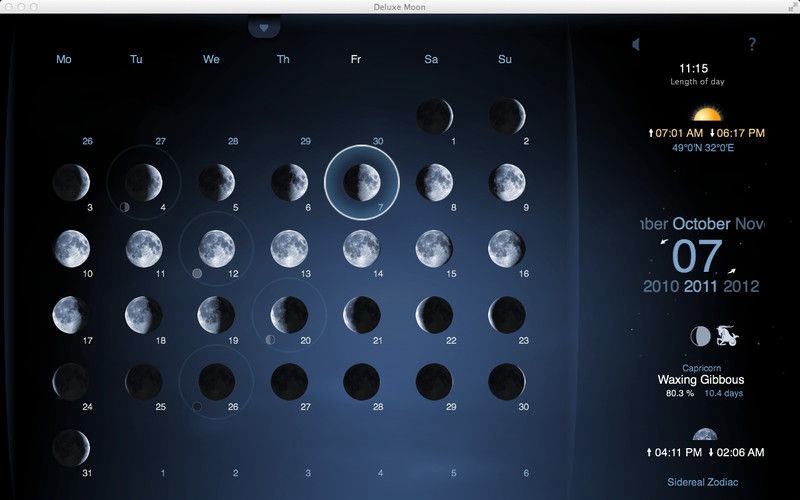Screen dimensions: 800x500
Task: Click the moonrise half-moon icon
Action: [x=705, y=434]
